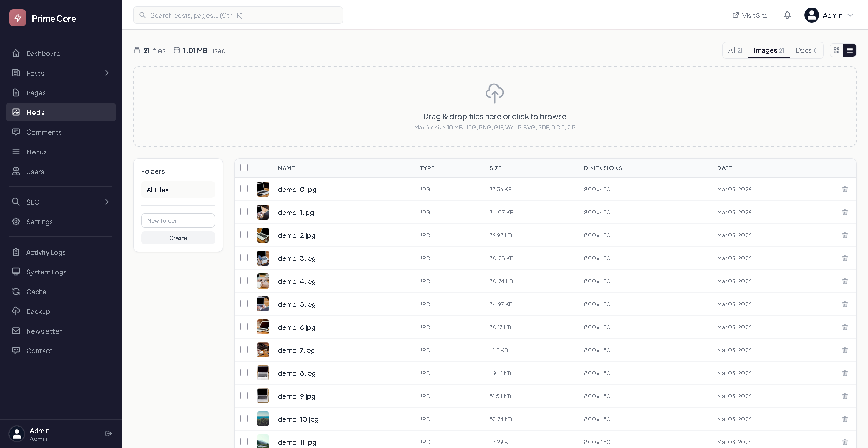The height and width of the screenshot is (448, 868).
Task: Click the cloud upload icon
Action: pyautogui.click(x=494, y=93)
